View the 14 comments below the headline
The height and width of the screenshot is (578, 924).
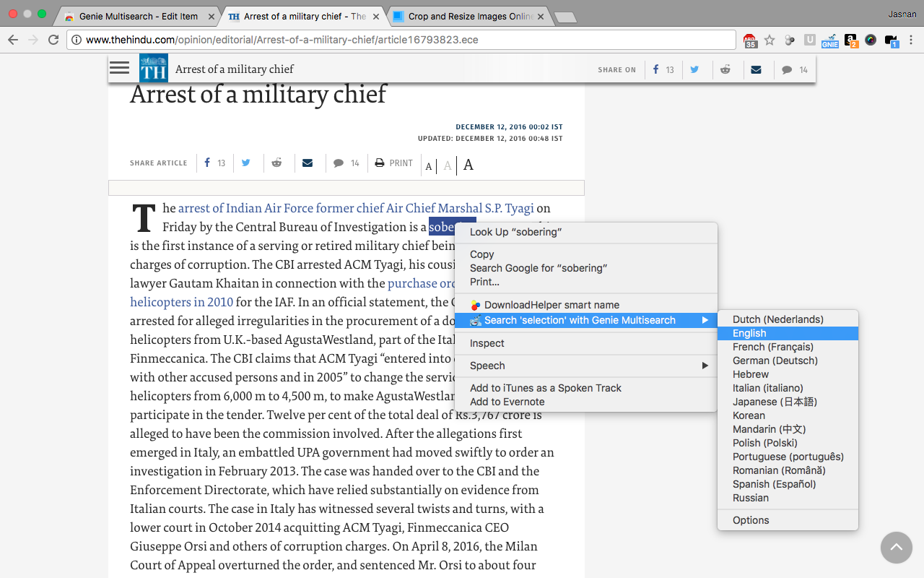[x=346, y=163]
